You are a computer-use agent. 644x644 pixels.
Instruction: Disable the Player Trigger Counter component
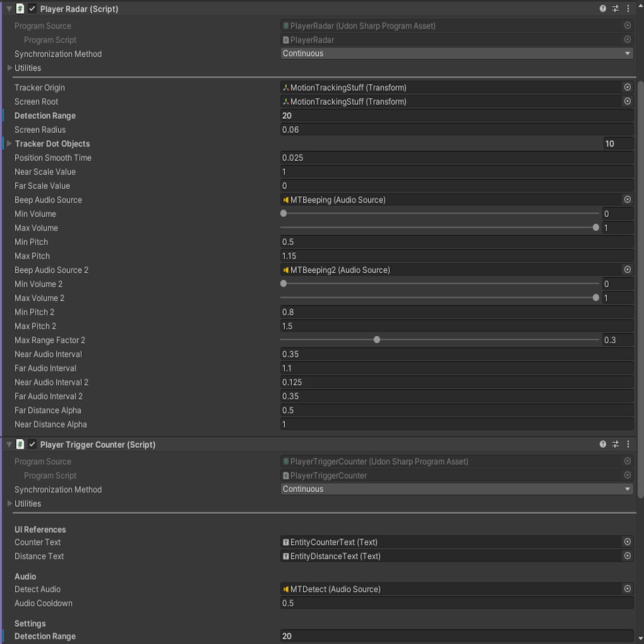tap(32, 444)
